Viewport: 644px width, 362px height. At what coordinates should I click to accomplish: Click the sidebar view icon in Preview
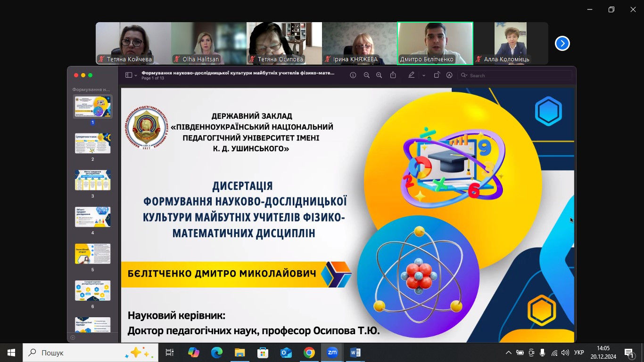tap(128, 75)
